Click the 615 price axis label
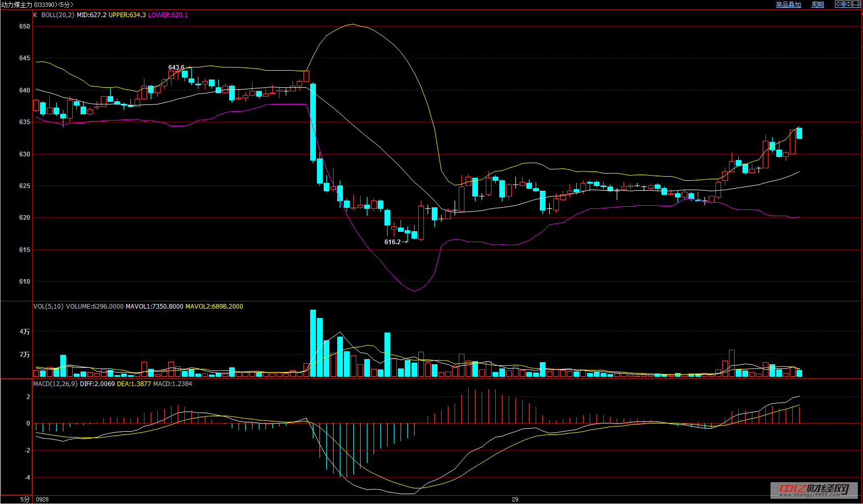 pyautogui.click(x=24, y=250)
